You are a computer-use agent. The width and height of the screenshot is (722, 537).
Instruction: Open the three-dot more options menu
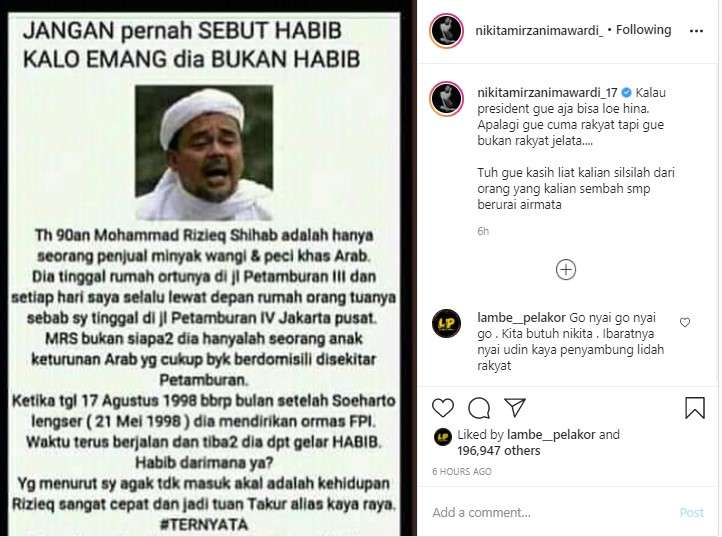point(696,31)
